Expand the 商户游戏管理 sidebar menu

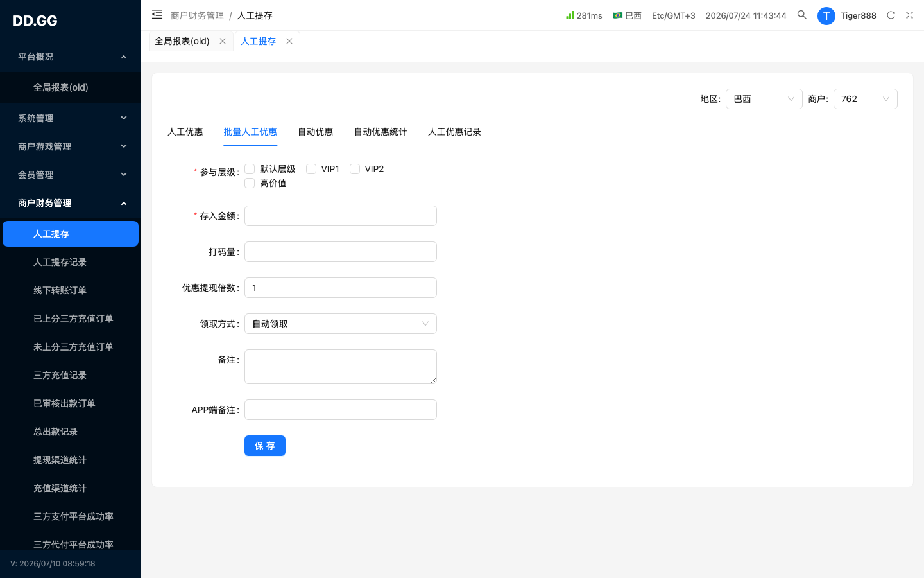pyautogui.click(x=71, y=146)
